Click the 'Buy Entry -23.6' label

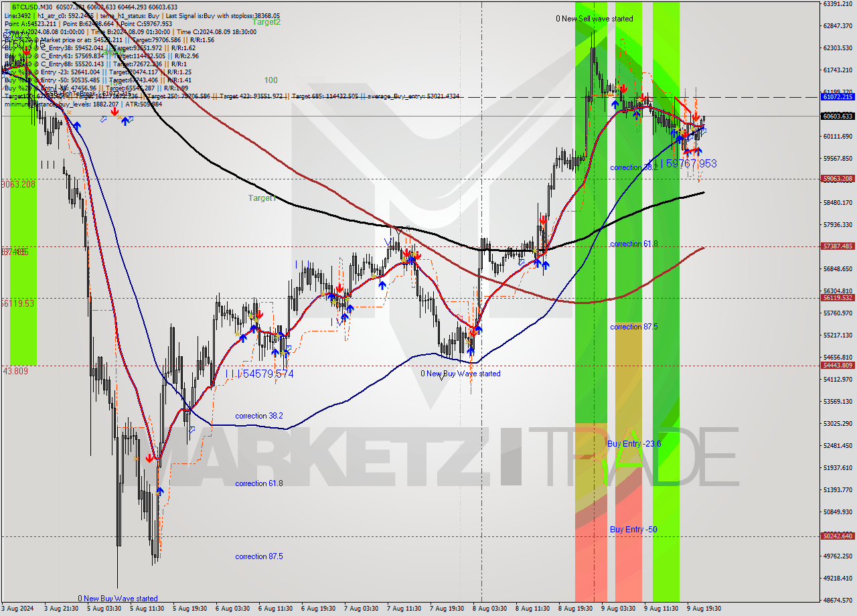(634, 443)
